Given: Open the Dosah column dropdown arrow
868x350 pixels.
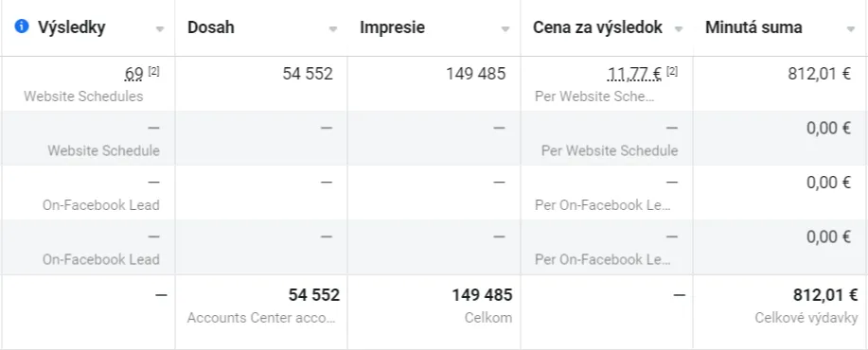Looking at the screenshot, I should tap(332, 29).
